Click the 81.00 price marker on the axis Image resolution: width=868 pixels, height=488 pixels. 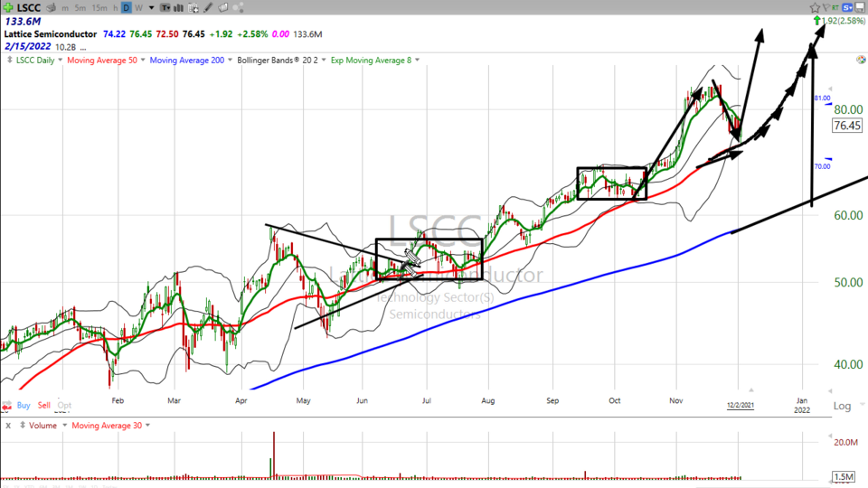pos(822,98)
